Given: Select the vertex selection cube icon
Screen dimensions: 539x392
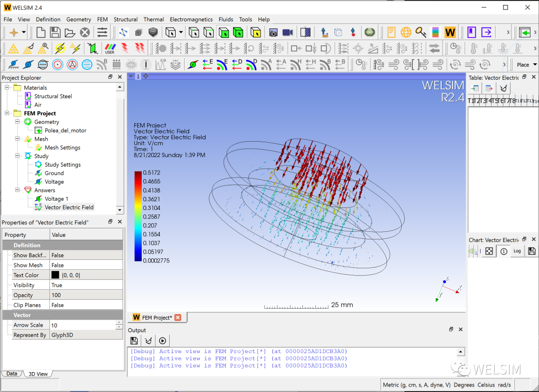Looking at the screenshot, I should pos(194,32).
